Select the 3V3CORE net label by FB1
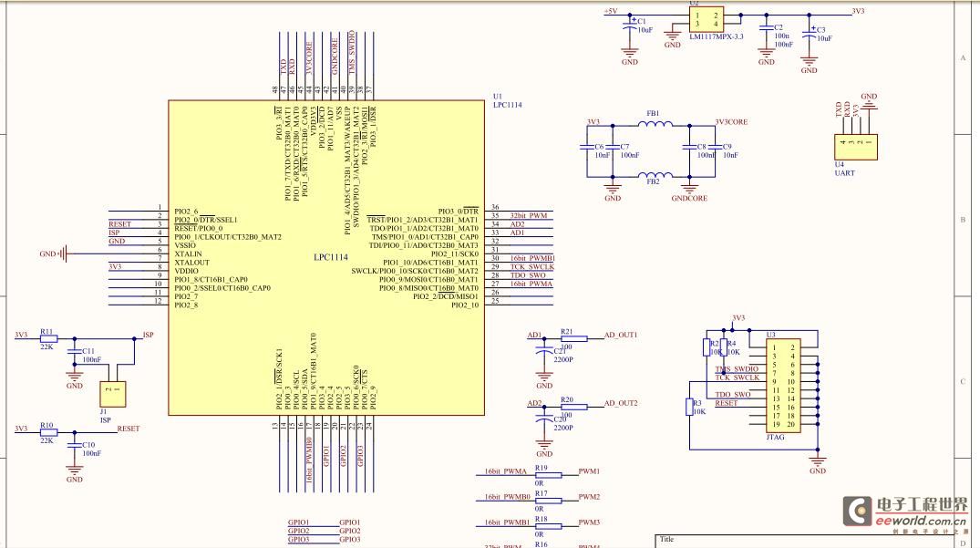Viewport: 980px width, 548px height. (731, 122)
